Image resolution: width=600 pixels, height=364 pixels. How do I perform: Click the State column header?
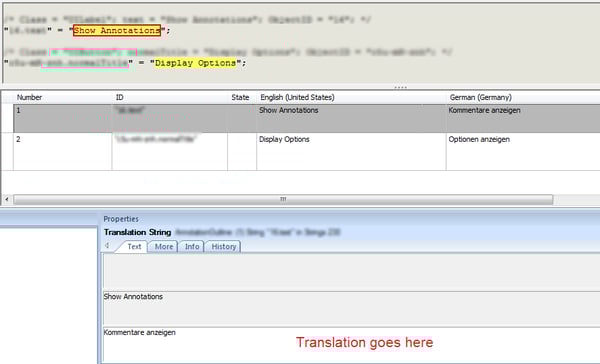point(240,97)
